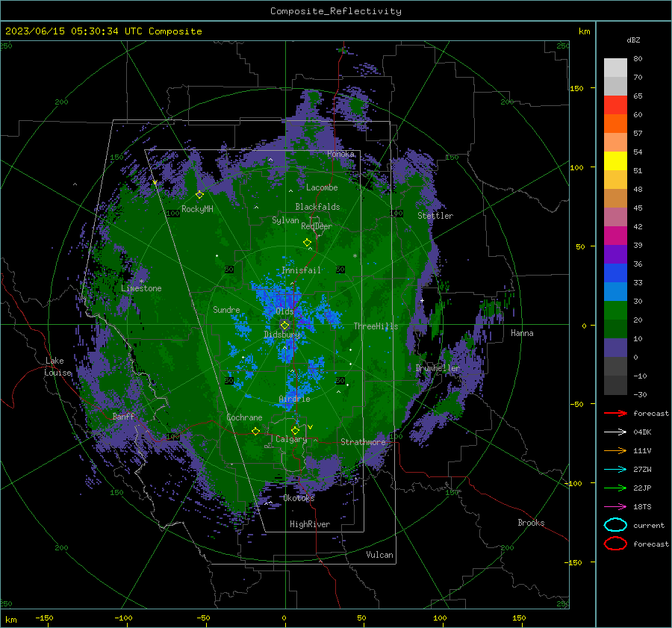Click the Lake Louise label
Viewport: 672px width, 628px height.
(x=57, y=367)
